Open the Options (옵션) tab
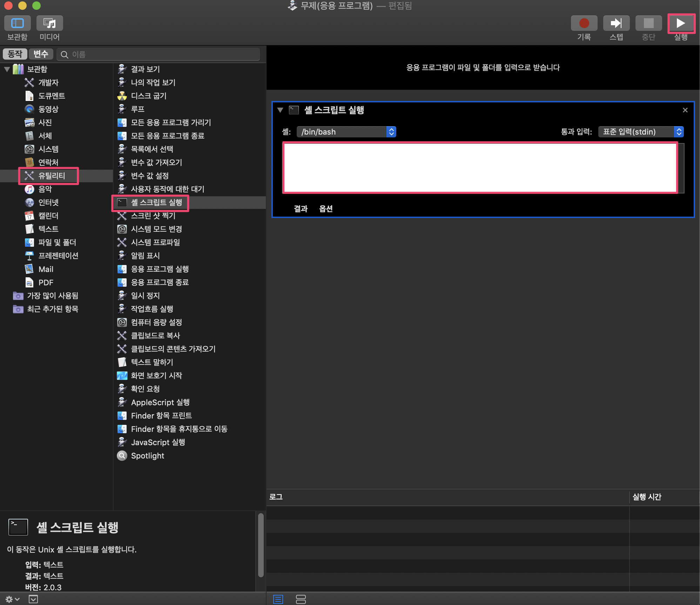 pos(326,209)
